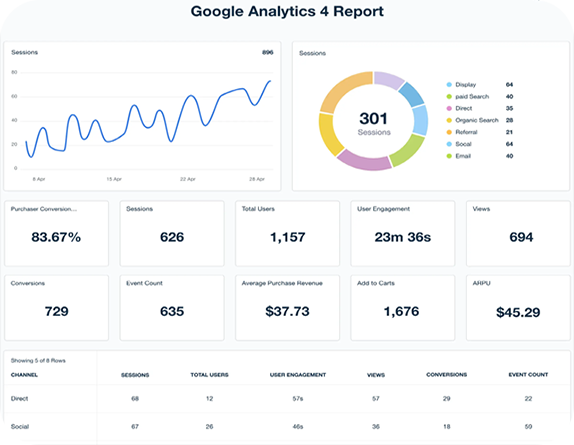Open the Total Users 1,157 card
Image resolution: width=574 pixels, height=445 pixels.
(x=287, y=233)
